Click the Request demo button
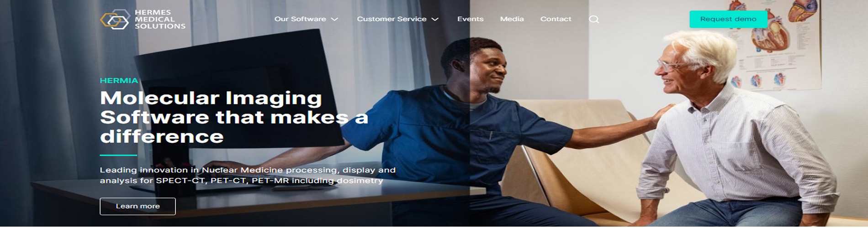 coord(728,19)
